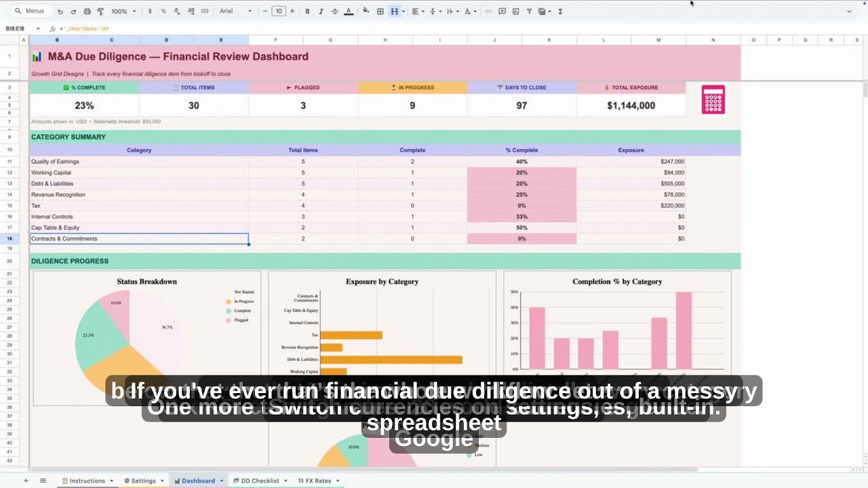Format as currency with the dollar icon
The height and width of the screenshot is (488, 868).
tap(150, 12)
